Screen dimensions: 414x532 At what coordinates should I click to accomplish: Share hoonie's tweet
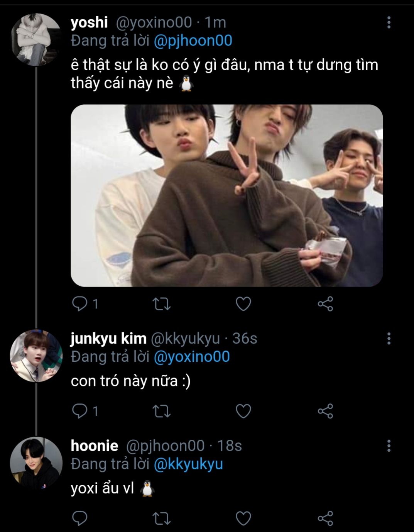tap(325, 518)
